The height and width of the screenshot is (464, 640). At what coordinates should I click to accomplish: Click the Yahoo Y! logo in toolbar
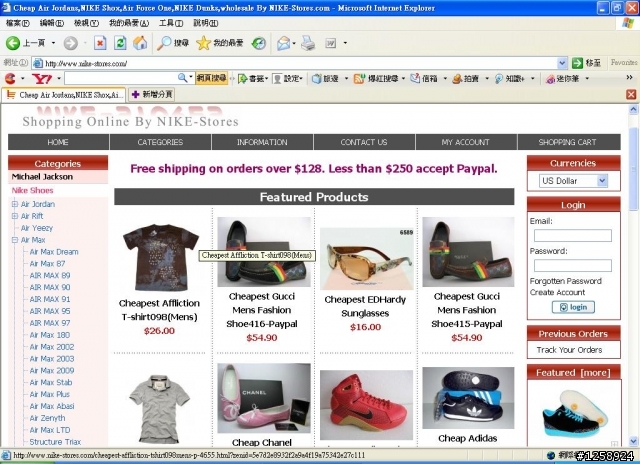click(42, 78)
